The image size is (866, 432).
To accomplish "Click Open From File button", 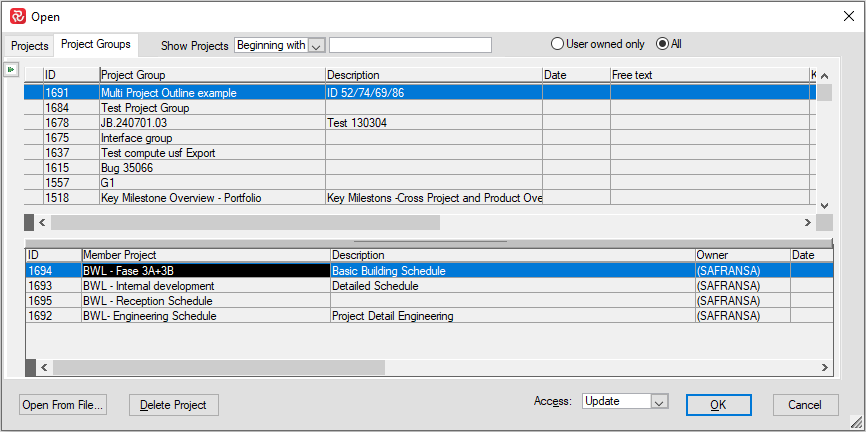I will coord(63,405).
